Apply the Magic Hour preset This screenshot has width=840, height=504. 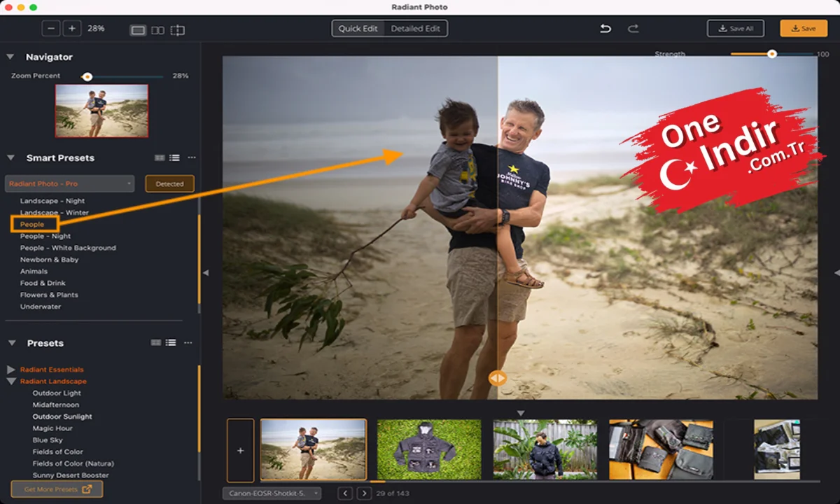(x=52, y=428)
